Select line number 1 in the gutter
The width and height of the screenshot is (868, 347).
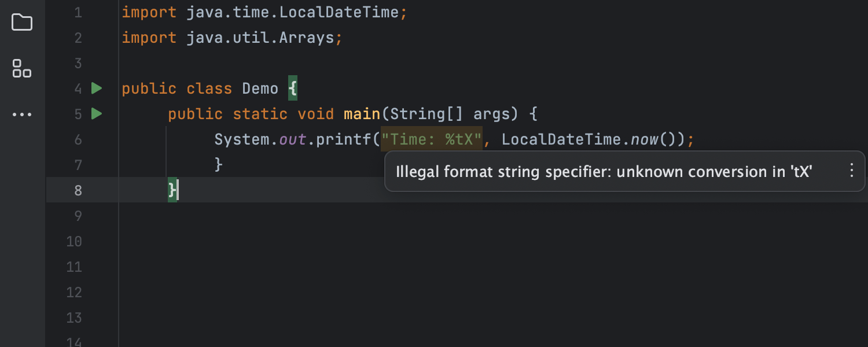78,12
